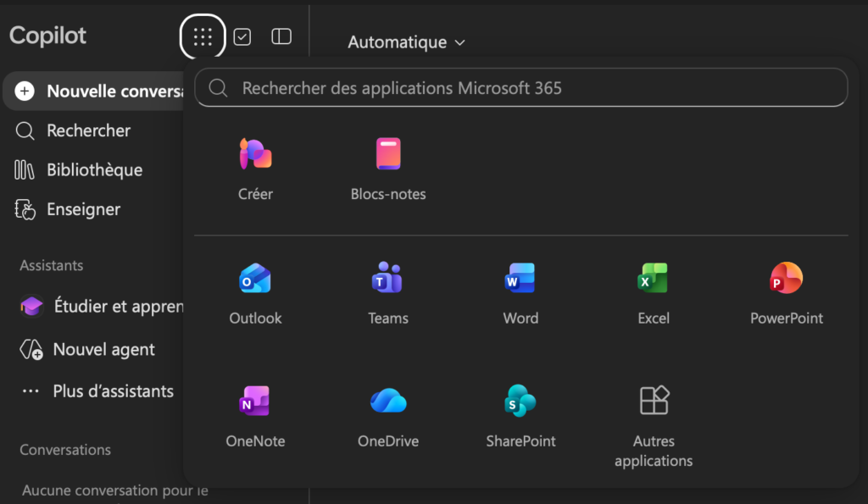This screenshot has height=504, width=868.
Task: Click the graduation cap assistant icon
Action: [x=31, y=306]
